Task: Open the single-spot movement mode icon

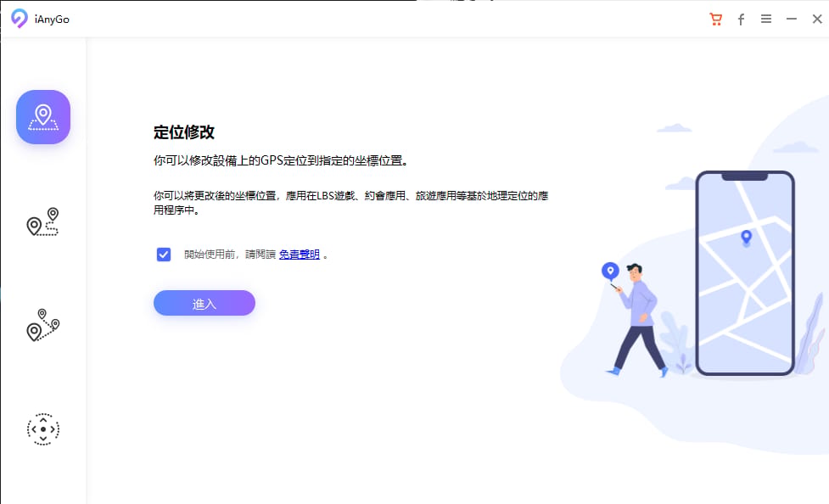Action: tap(42, 221)
